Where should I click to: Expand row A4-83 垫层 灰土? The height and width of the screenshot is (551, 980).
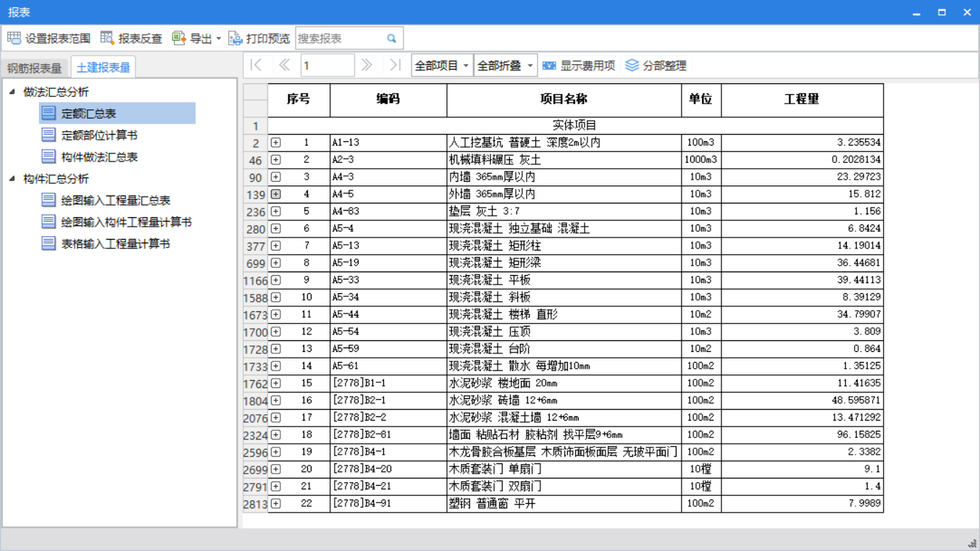tap(276, 211)
